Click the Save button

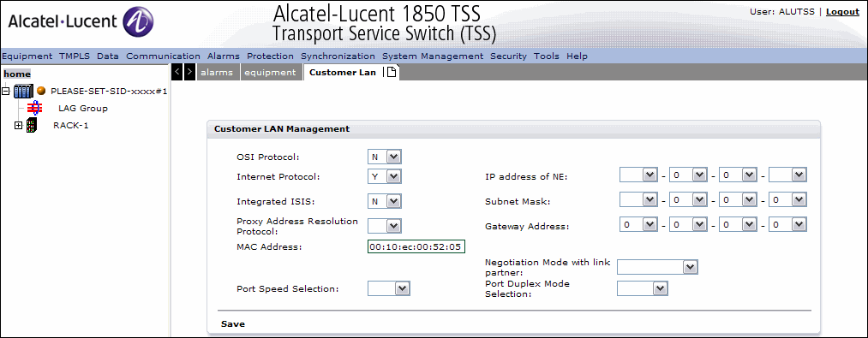click(232, 324)
